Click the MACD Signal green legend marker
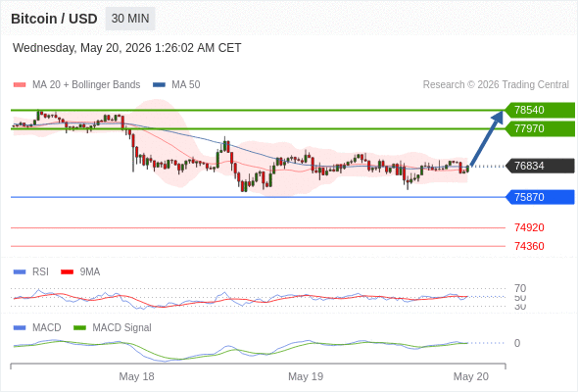The width and height of the screenshot is (578, 392). (x=79, y=328)
